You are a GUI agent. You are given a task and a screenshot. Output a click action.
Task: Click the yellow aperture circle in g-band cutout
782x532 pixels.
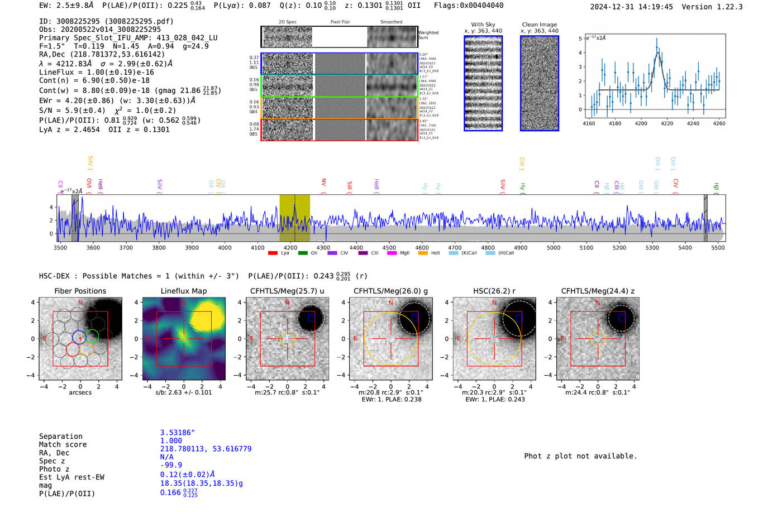pyautogui.click(x=390, y=339)
